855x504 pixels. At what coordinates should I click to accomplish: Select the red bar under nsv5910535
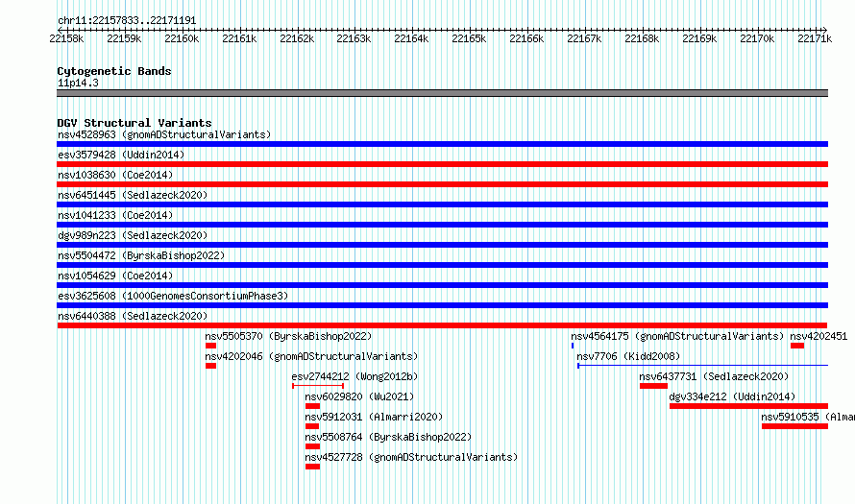(795, 426)
